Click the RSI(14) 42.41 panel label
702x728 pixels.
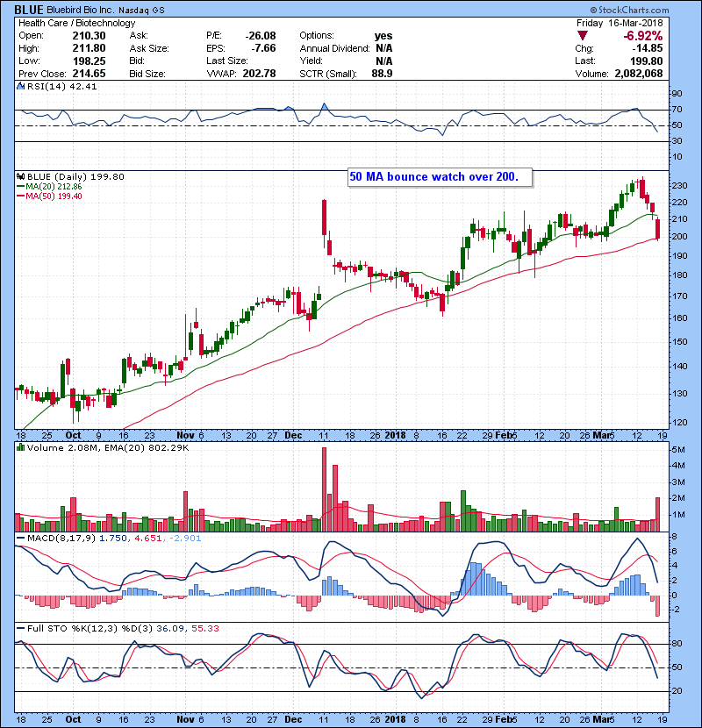click(61, 86)
